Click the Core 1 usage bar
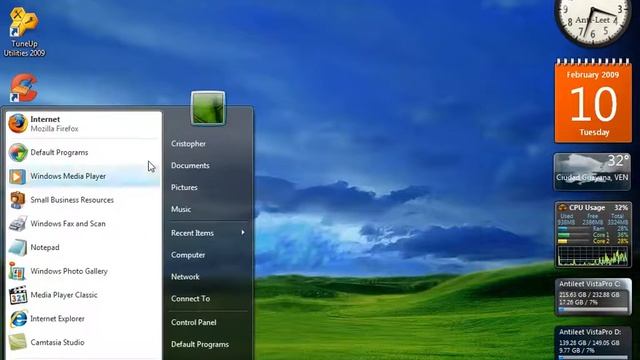 [x=574, y=235]
